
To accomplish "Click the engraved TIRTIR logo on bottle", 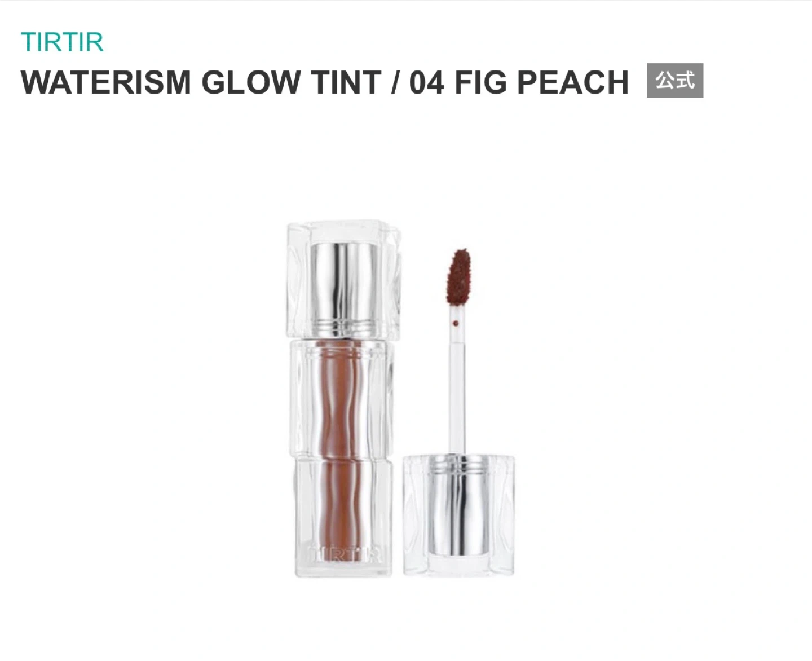I will click(344, 554).
